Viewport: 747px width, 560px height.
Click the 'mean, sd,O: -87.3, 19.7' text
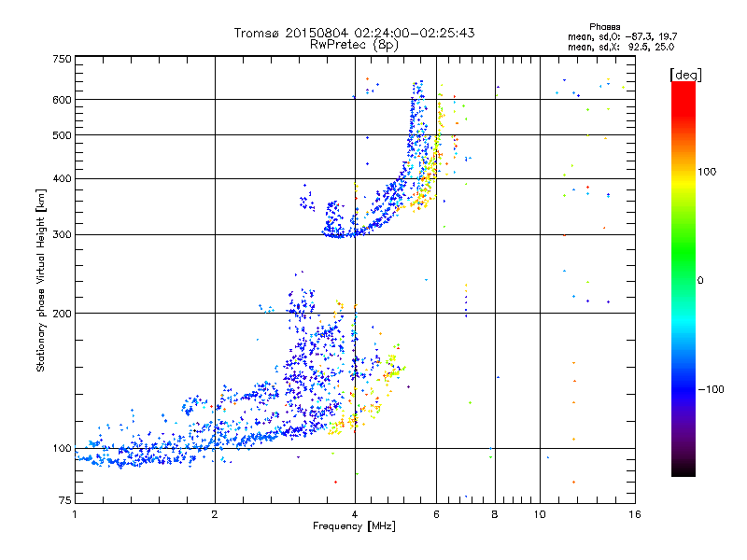tap(622, 36)
